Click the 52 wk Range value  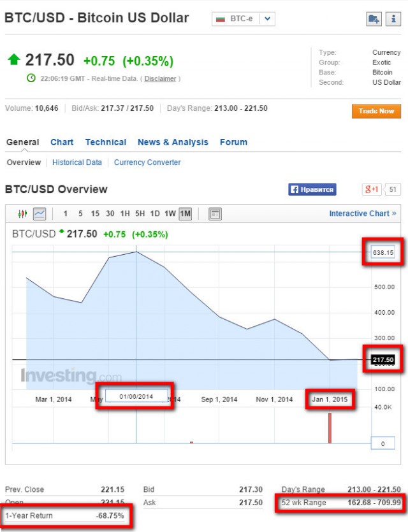pyautogui.click(x=374, y=503)
